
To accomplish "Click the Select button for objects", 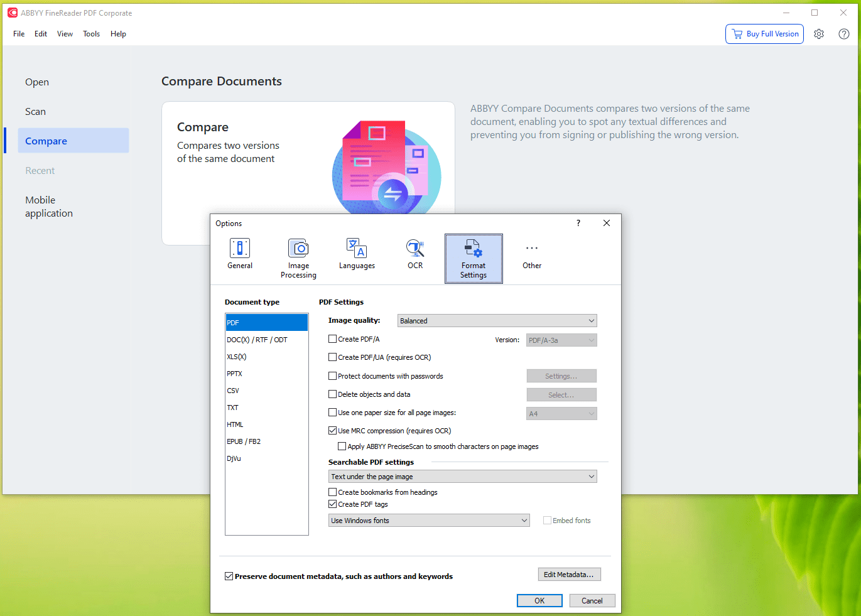I will 561,395.
